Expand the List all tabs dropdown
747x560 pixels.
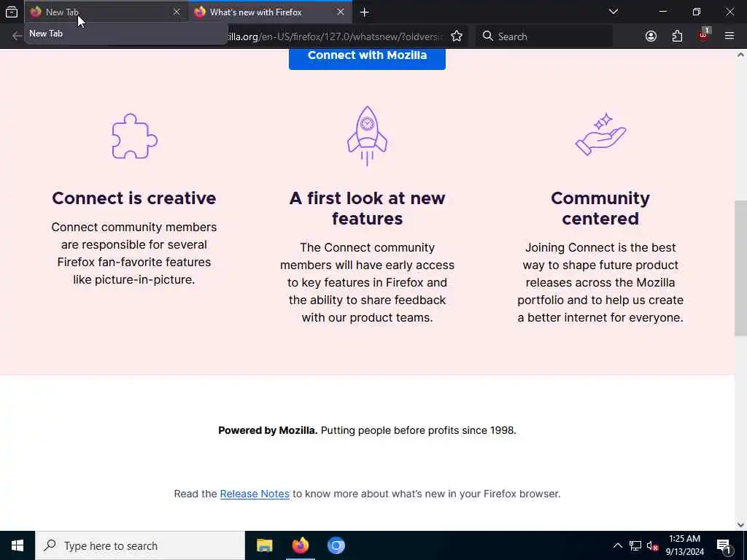[614, 12]
